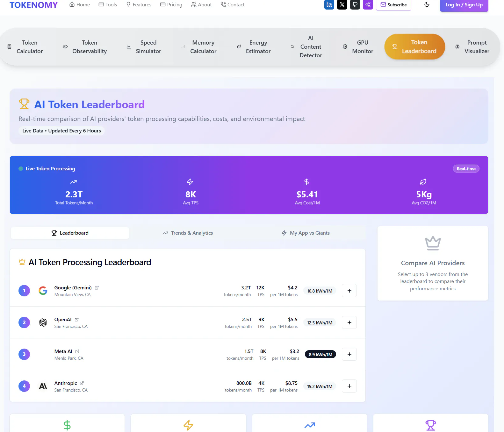Viewport: 504px width, 432px height.
Task: Click the leaf icon above 5Kg
Action: coord(423,182)
